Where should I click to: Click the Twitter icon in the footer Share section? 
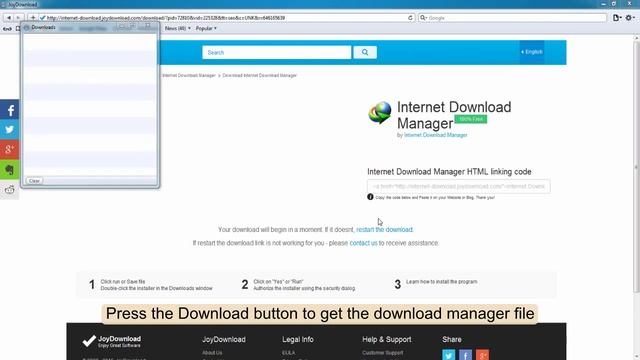(x=449, y=355)
